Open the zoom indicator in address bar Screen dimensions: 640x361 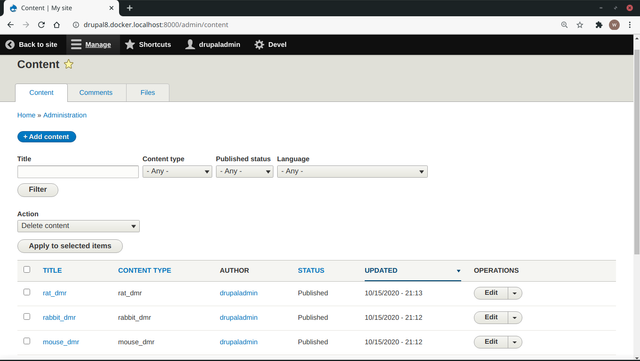pos(564,25)
